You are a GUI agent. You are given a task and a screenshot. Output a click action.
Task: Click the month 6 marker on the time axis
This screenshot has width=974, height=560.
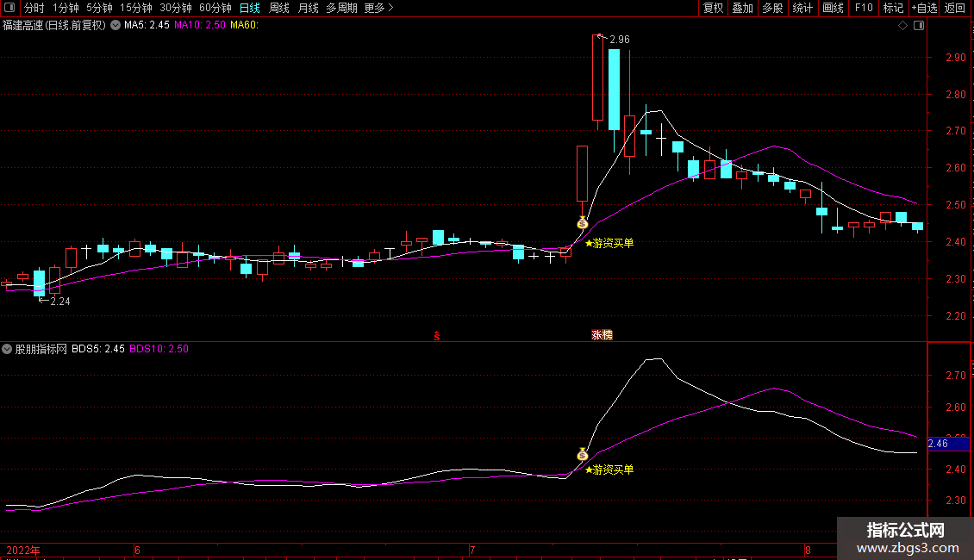[137, 550]
